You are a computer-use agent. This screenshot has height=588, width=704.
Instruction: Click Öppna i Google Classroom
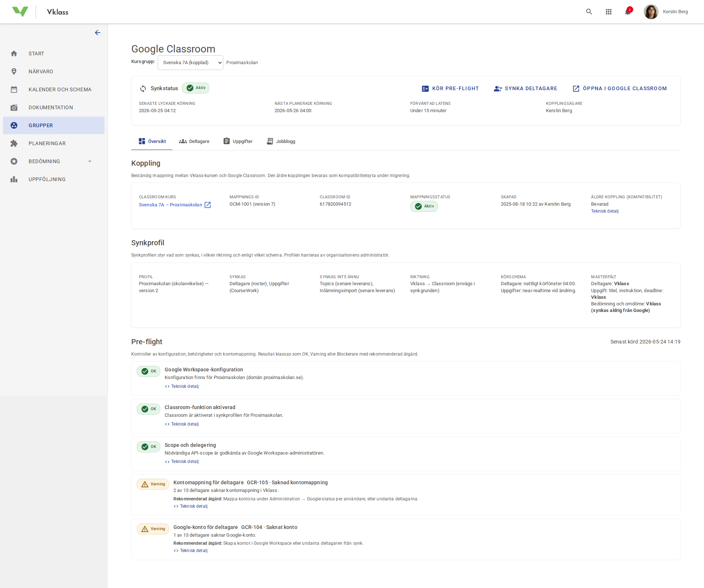(x=620, y=88)
